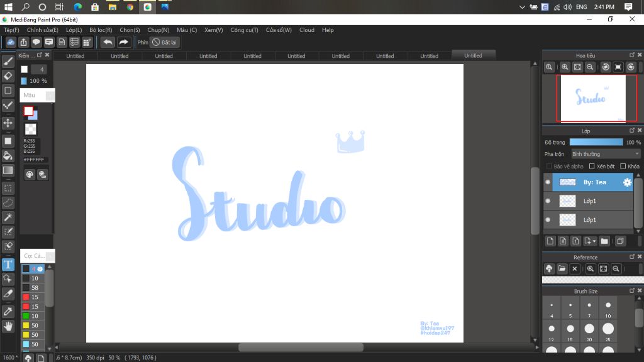
Task: Enable the Xén bớt checkbox
Action: [x=592, y=166]
